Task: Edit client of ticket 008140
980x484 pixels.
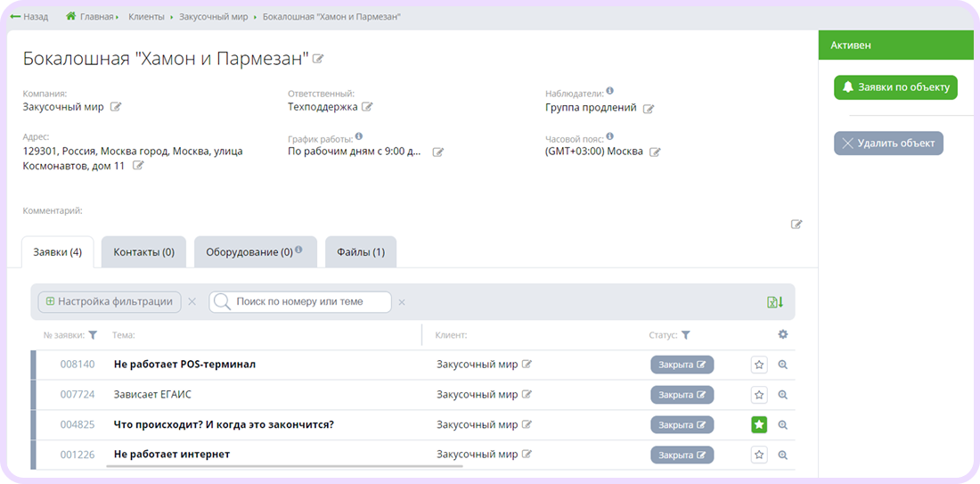Action: pos(527,365)
